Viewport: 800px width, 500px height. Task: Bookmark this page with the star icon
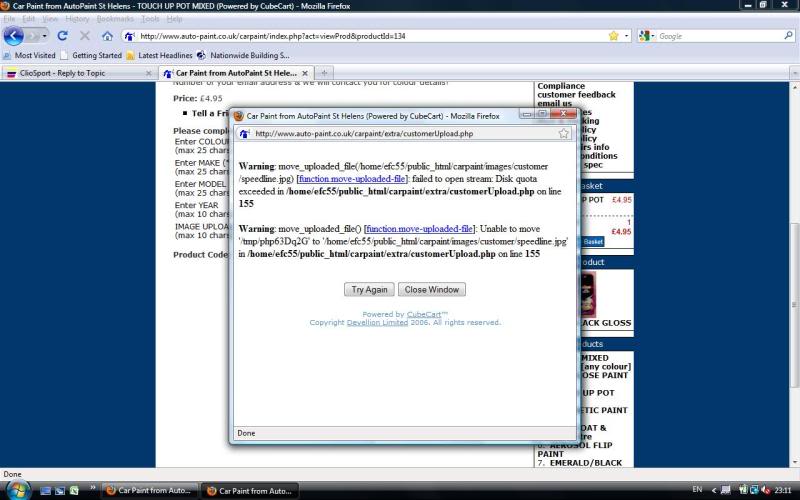click(613, 36)
